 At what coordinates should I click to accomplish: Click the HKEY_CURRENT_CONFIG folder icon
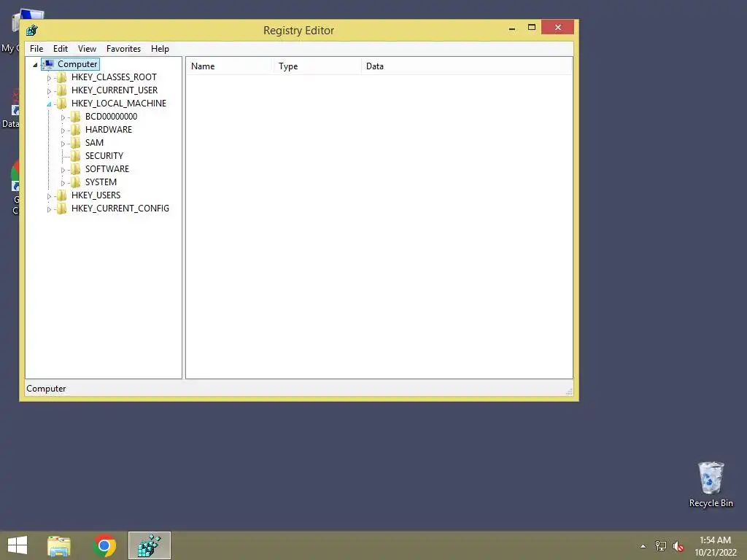61,209
